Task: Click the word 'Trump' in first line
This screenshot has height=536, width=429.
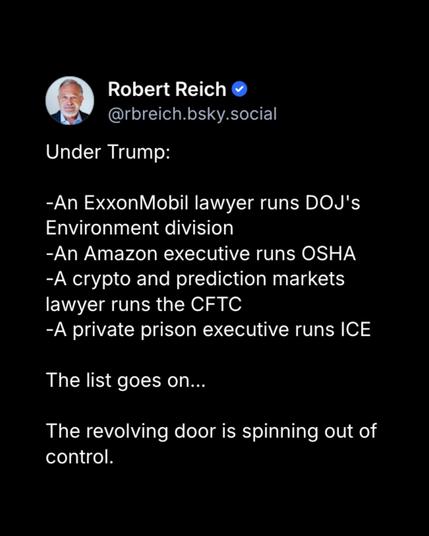Action: pos(139,153)
